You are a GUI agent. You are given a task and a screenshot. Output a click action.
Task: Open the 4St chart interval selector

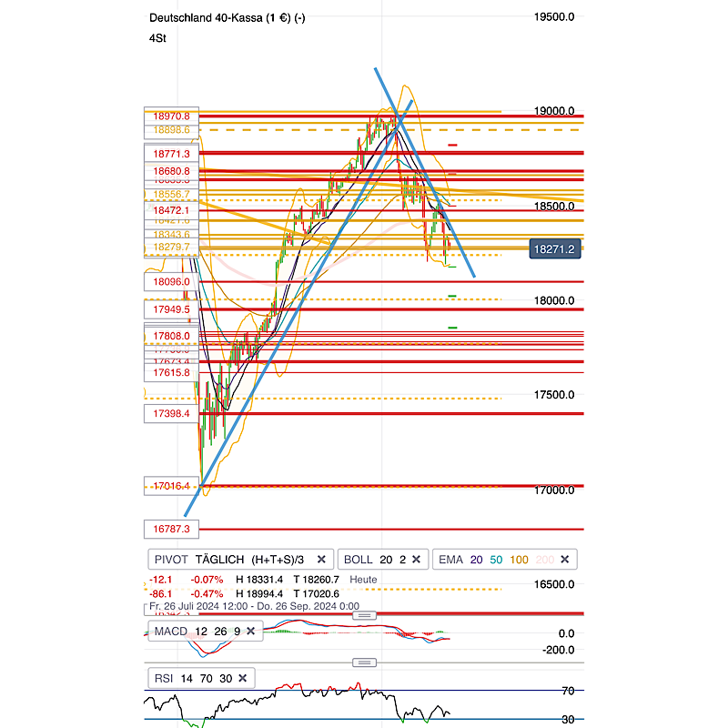pos(157,38)
